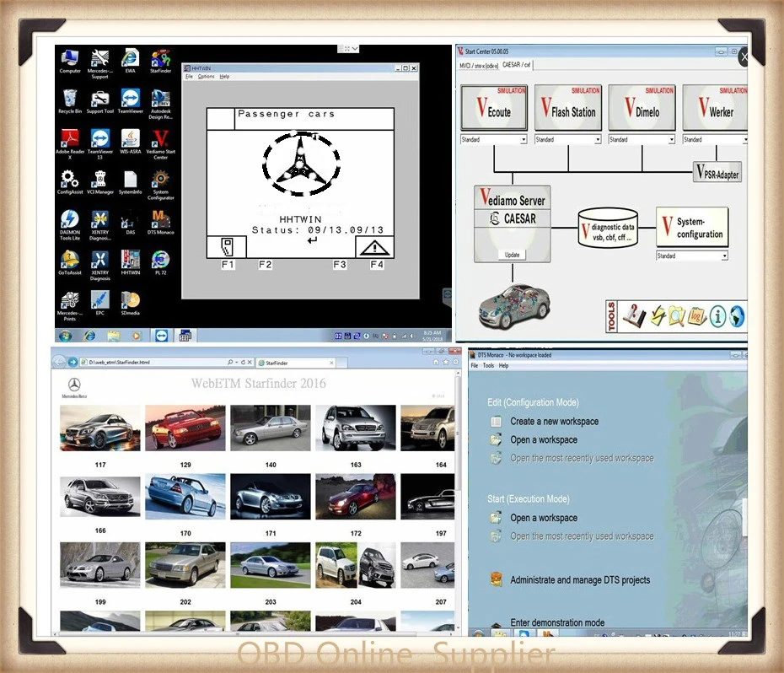Click the globe icon in Vediamo tools bar

(737, 316)
